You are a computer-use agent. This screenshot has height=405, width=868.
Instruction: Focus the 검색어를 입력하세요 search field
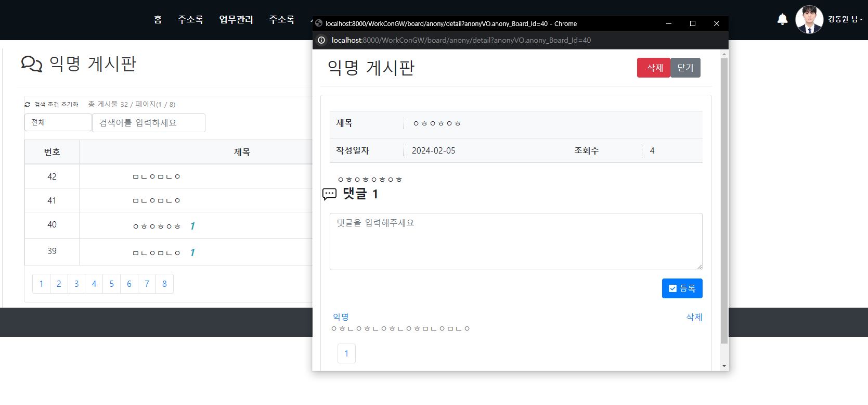pyautogui.click(x=148, y=123)
